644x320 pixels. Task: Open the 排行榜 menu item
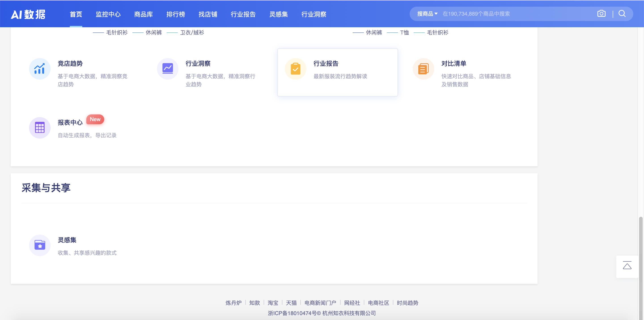click(x=176, y=15)
